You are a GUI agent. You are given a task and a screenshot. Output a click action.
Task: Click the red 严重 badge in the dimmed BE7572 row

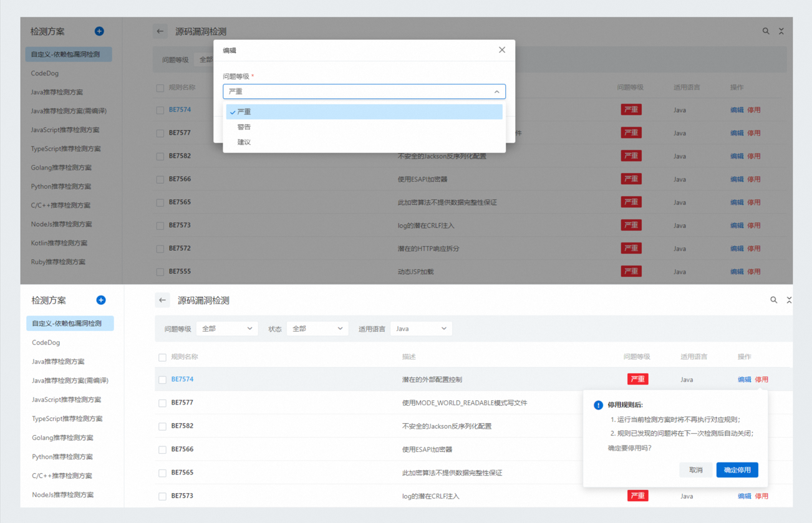(x=631, y=248)
